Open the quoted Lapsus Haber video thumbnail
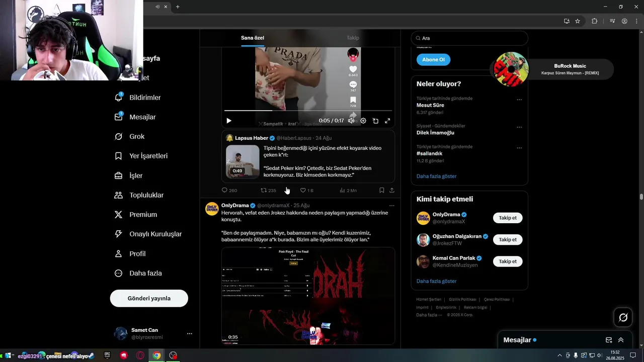 [x=243, y=161]
